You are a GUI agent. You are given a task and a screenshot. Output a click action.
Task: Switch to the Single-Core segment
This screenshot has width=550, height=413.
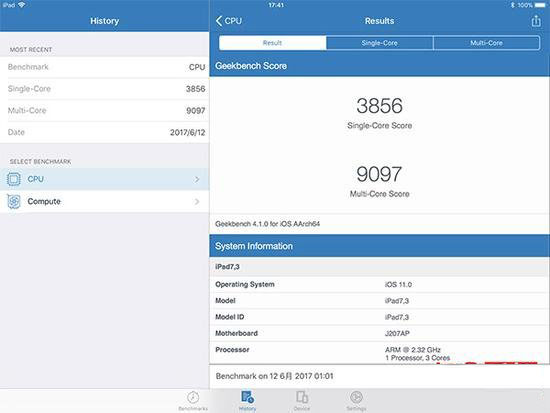point(380,43)
